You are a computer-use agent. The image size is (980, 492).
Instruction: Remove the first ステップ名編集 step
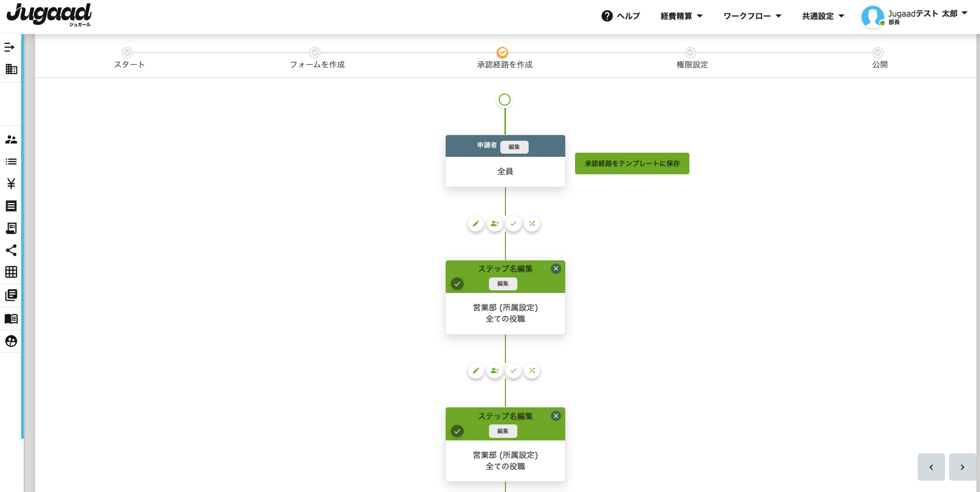coord(556,269)
